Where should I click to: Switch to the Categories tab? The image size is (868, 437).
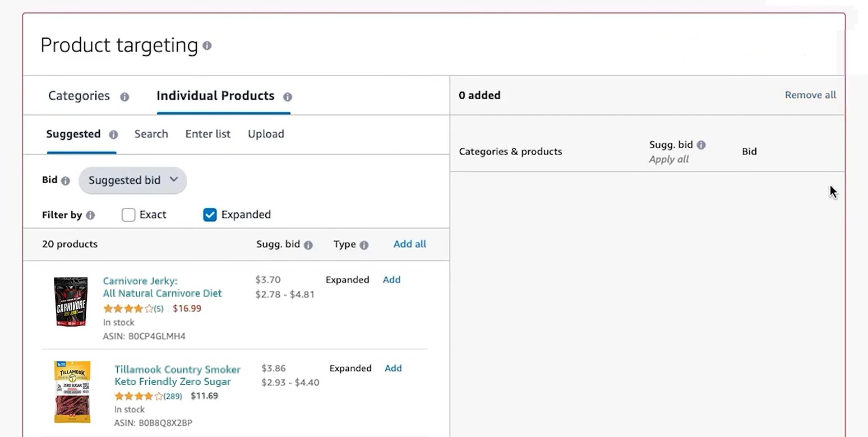(x=79, y=96)
